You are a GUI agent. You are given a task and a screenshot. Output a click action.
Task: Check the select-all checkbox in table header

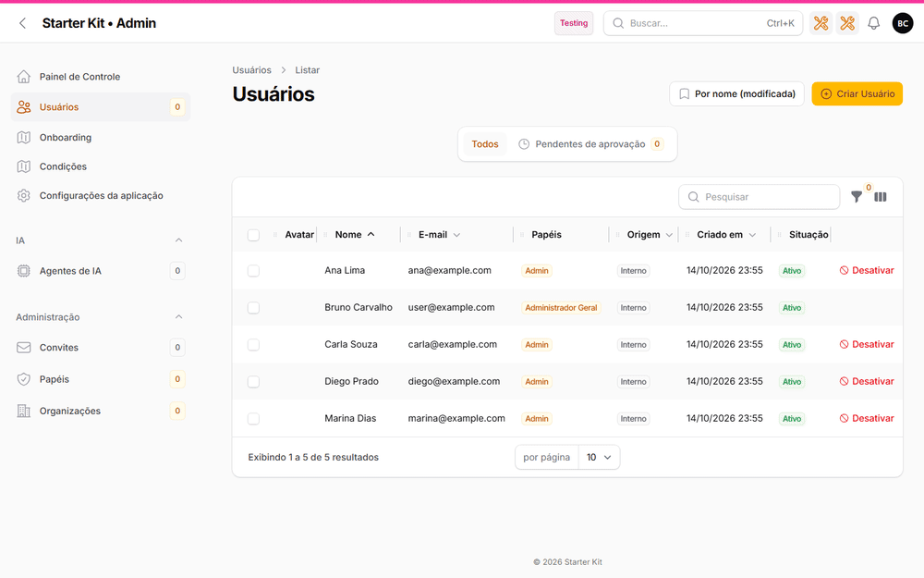point(253,235)
